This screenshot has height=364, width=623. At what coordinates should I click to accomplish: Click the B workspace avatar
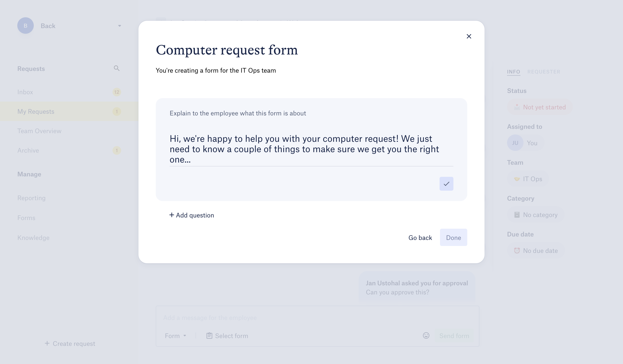(x=26, y=26)
